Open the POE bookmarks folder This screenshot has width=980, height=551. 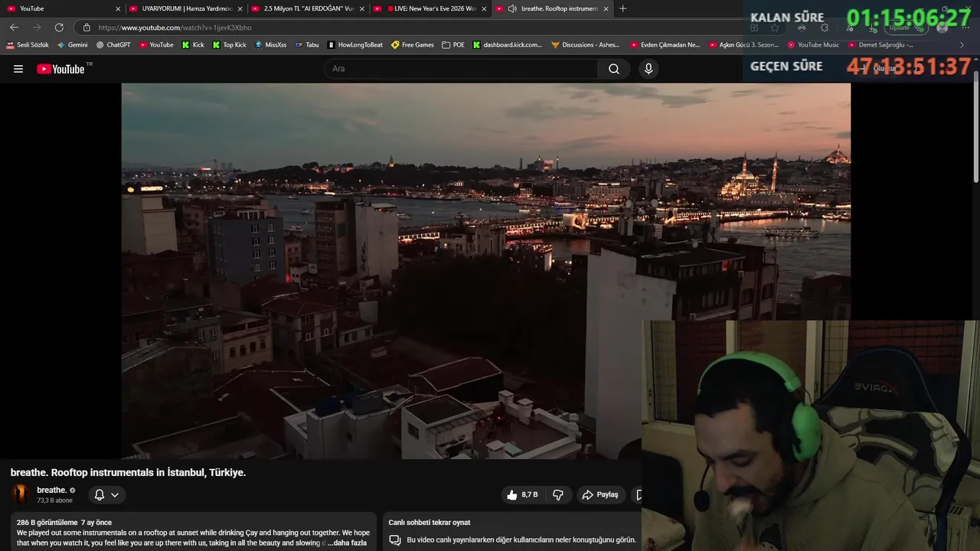(453, 45)
